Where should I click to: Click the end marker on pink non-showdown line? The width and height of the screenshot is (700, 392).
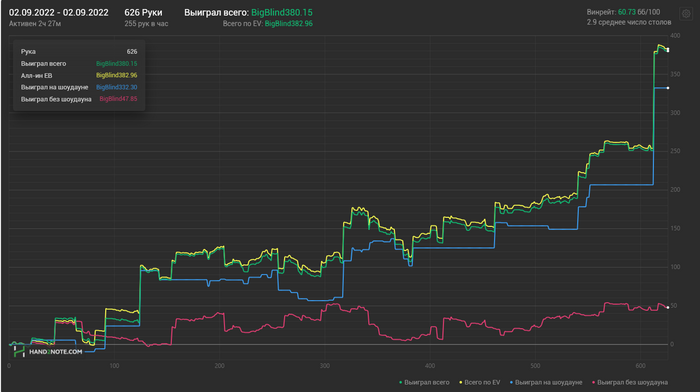[x=668, y=307]
